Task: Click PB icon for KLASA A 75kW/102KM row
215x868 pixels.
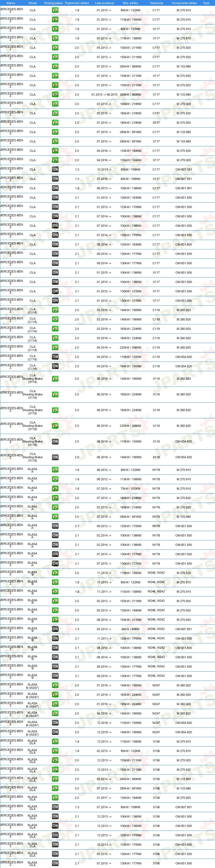Action: pyautogui.click(x=55, y=489)
